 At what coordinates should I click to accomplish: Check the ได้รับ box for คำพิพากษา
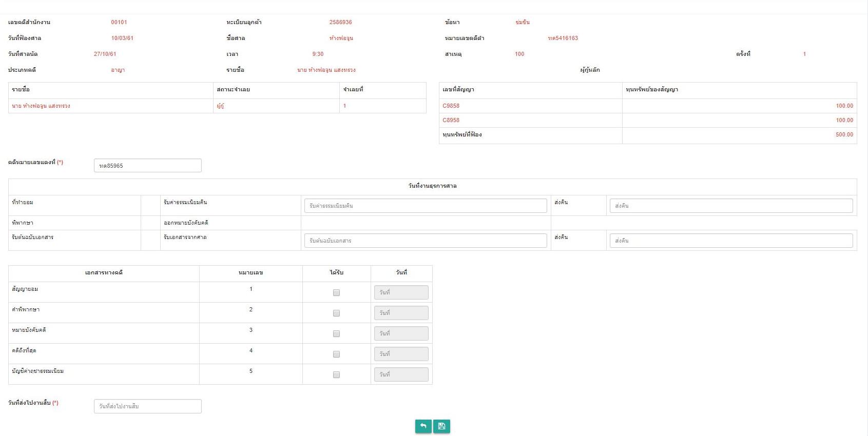336,313
